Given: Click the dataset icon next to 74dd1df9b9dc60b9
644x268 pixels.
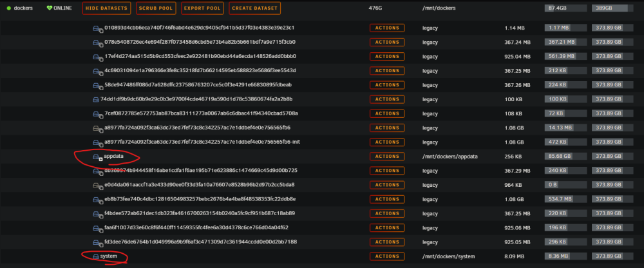Looking at the screenshot, I should point(97,99).
